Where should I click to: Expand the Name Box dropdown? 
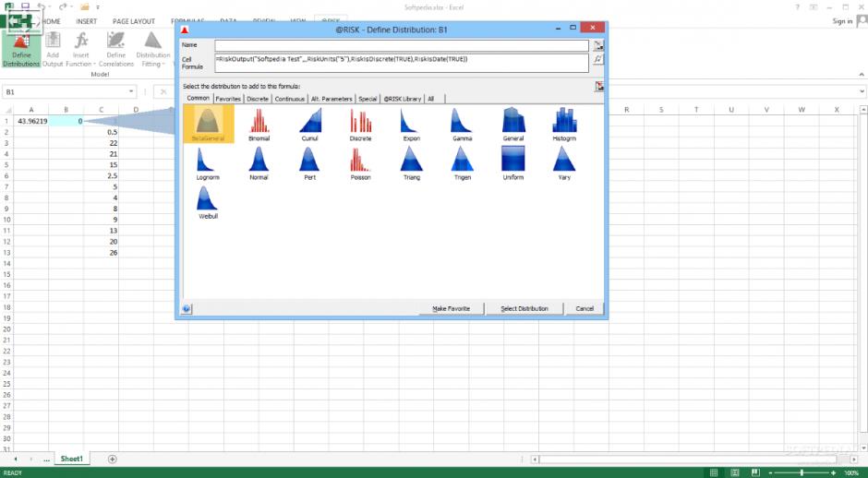click(131, 92)
